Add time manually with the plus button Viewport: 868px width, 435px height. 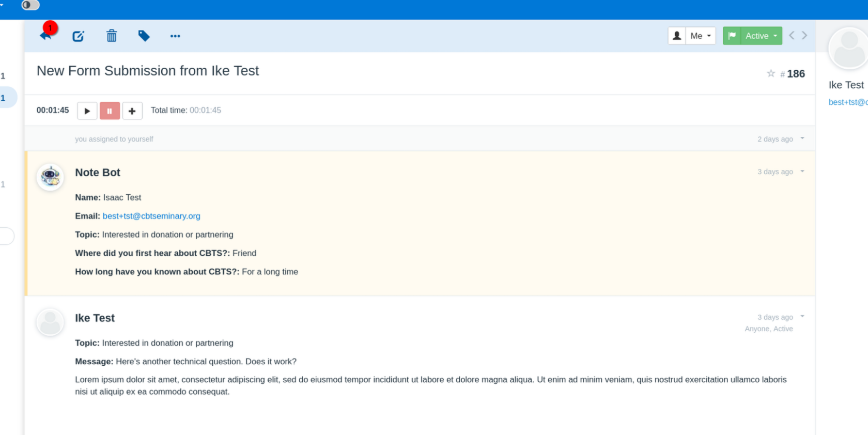point(132,111)
